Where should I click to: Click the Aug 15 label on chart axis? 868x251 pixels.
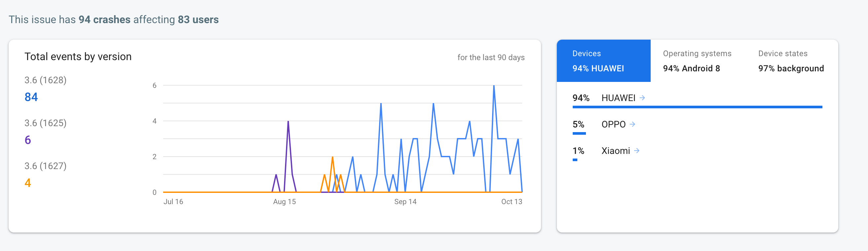pos(284,201)
